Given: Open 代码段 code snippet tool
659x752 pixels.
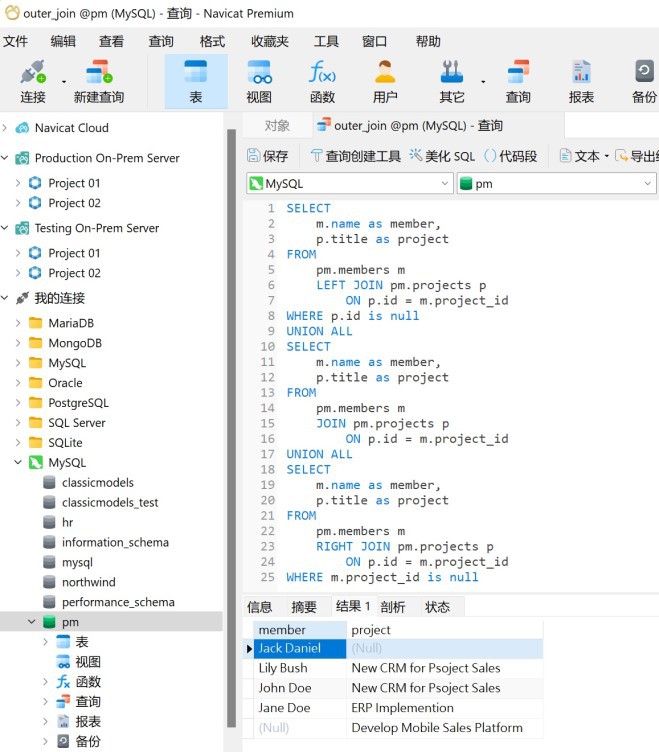Looking at the screenshot, I should 510,156.
